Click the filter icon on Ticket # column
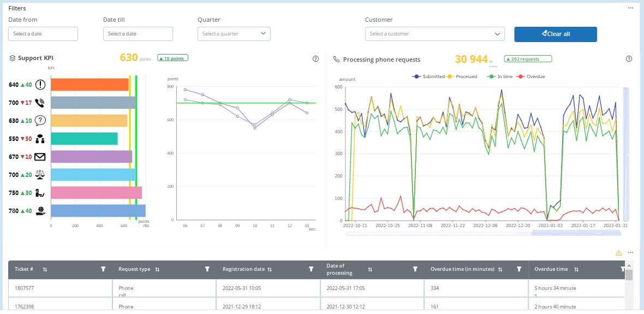Image resolution: width=644 pixels, height=314 pixels. (103, 269)
